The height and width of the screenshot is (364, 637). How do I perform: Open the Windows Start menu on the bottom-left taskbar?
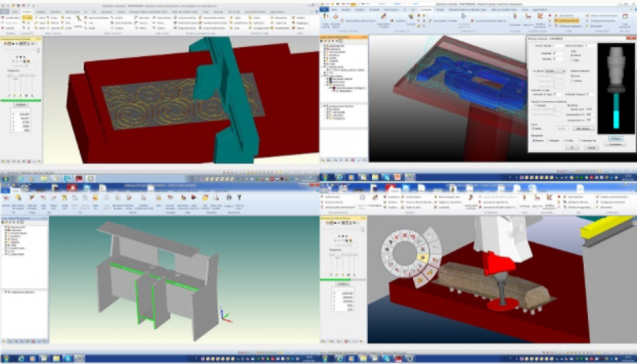(6, 359)
